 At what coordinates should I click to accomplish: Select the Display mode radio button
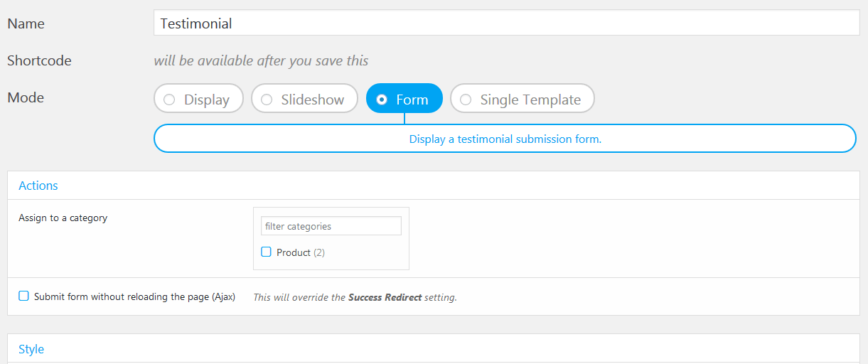tap(170, 100)
